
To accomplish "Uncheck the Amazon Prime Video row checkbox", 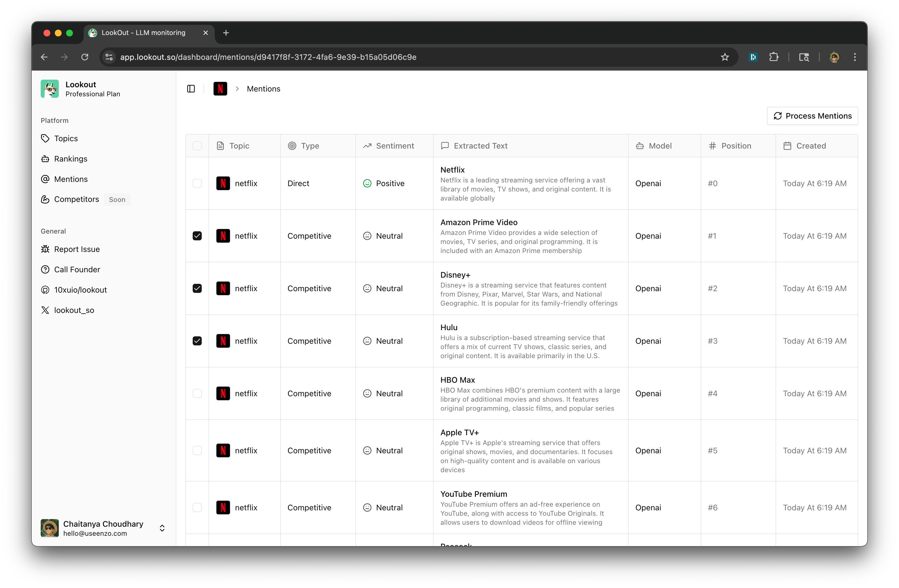I will [197, 236].
